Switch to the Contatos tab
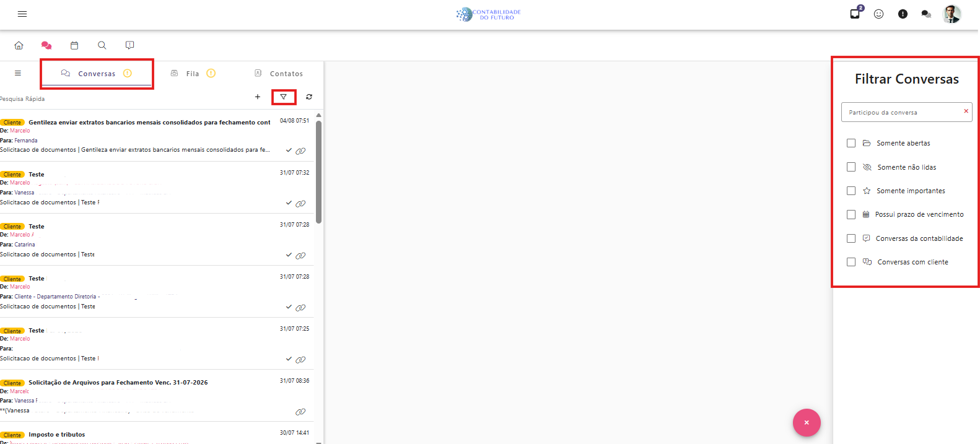980x444 pixels. coord(279,74)
